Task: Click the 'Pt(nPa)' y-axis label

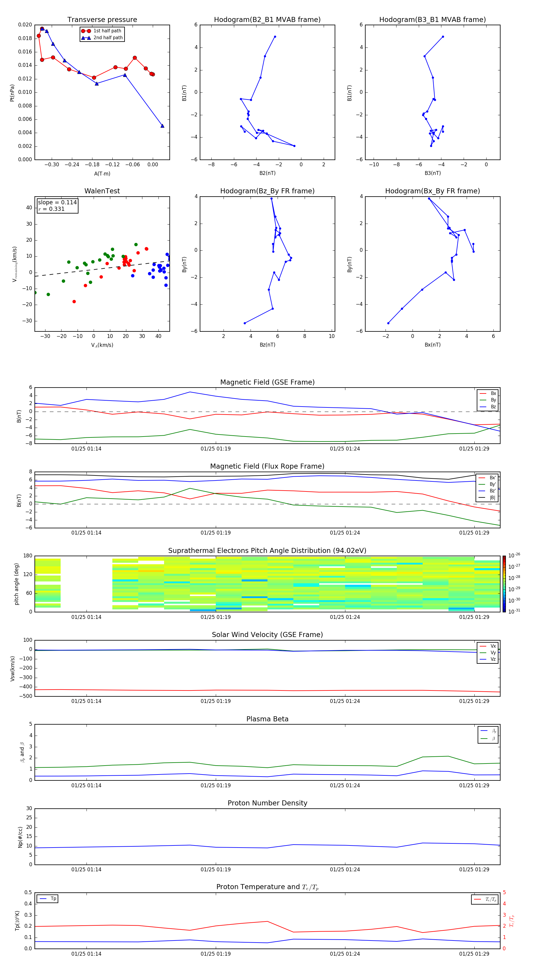Action: 12,92
